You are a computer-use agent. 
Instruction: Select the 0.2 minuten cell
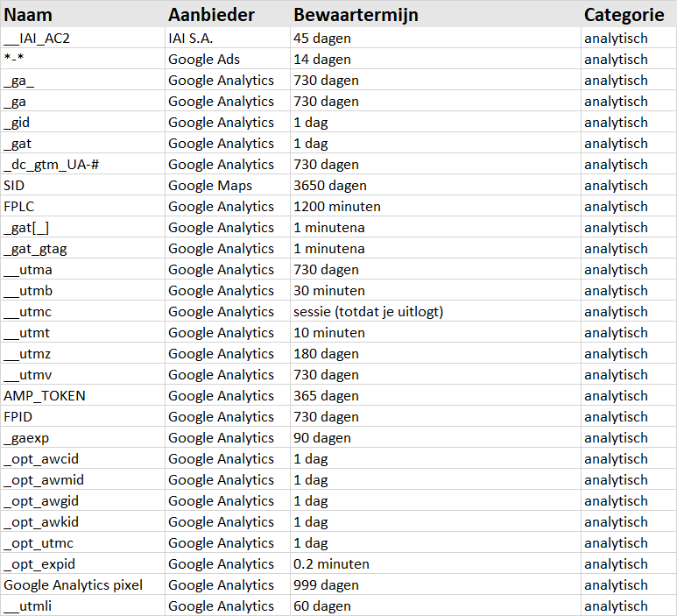332,564
